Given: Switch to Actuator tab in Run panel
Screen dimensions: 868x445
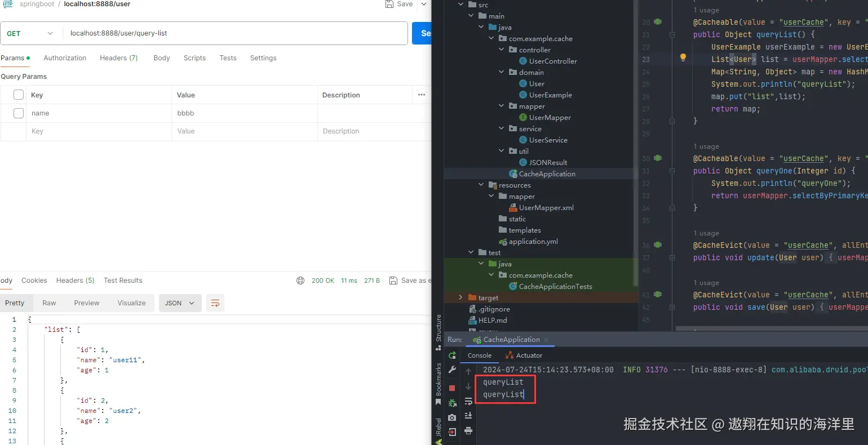Looking at the screenshot, I should pos(524,355).
